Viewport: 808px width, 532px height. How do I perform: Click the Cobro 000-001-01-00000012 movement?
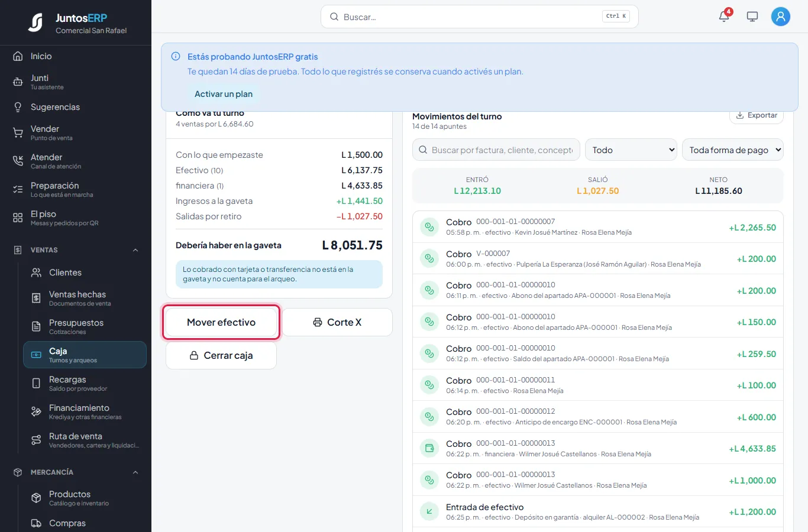pos(598,417)
